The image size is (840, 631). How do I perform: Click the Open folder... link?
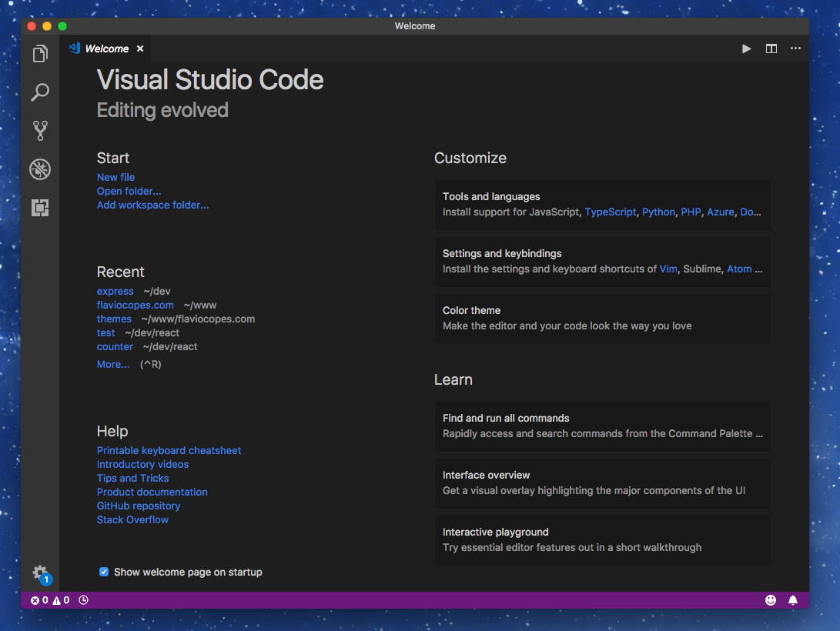129,191
